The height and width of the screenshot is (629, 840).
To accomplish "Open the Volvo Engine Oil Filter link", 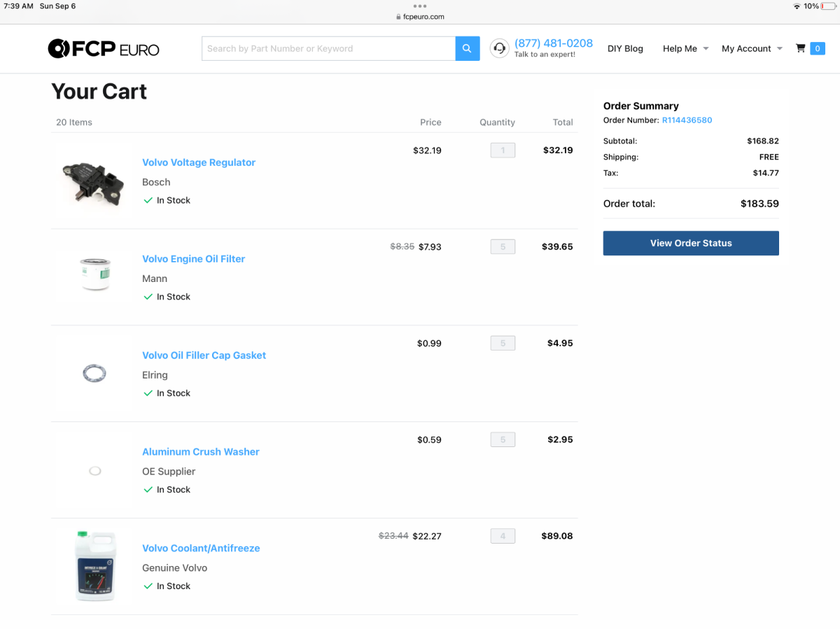I will click(x=194, y=259).
